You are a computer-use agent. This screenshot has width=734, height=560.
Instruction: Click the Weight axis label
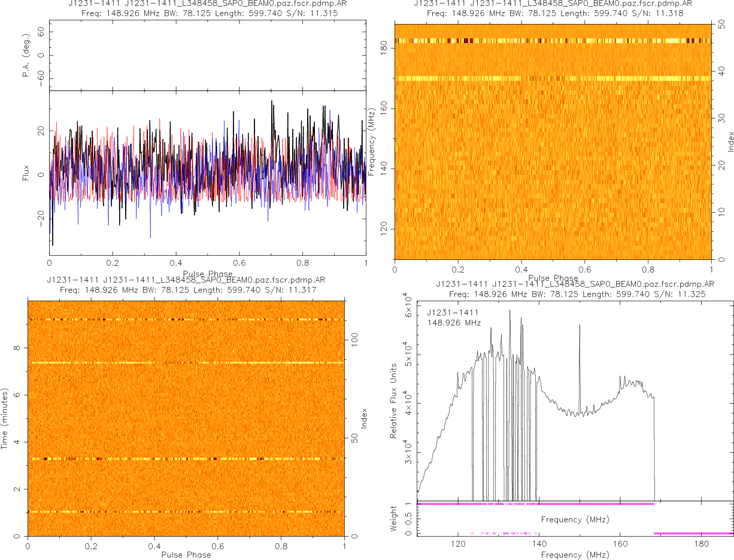point(393,519)
